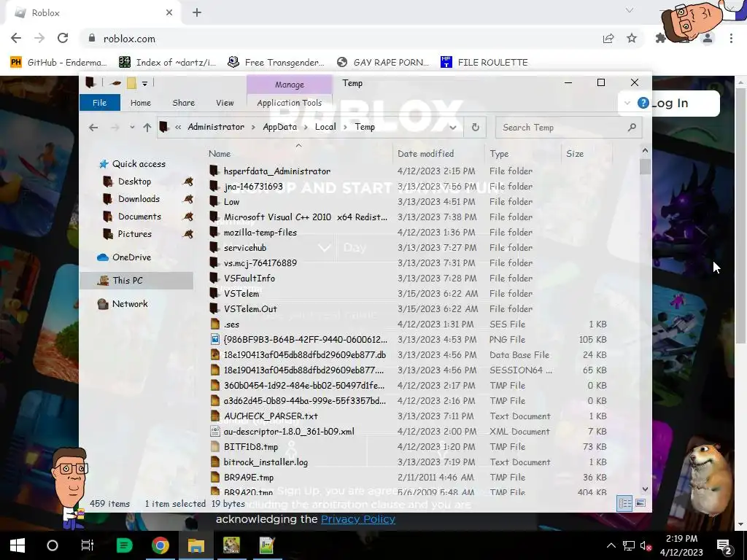The image size is (747, 560).
Task: Sort by the Size column header
Action: click(575, 153)
